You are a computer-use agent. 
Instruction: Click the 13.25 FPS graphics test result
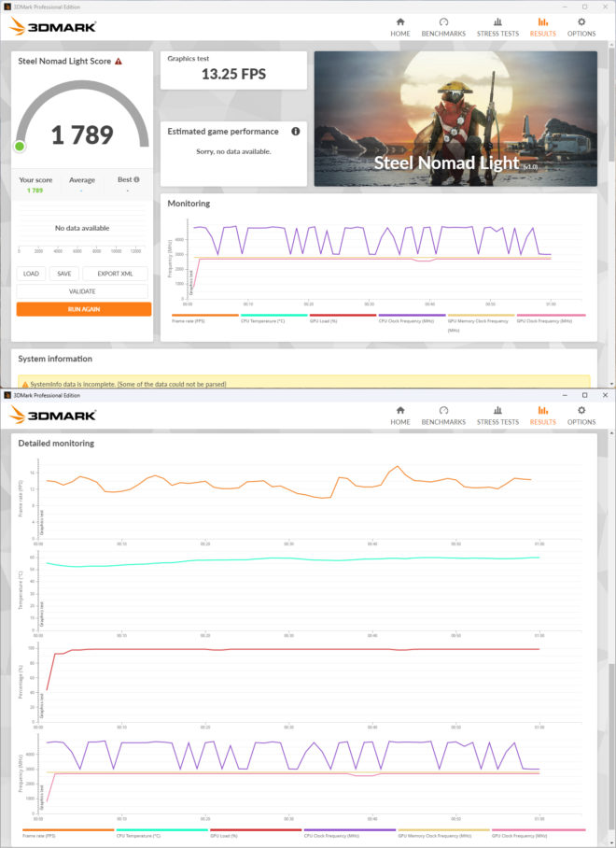pyautogui.click(x=233, y=74)
